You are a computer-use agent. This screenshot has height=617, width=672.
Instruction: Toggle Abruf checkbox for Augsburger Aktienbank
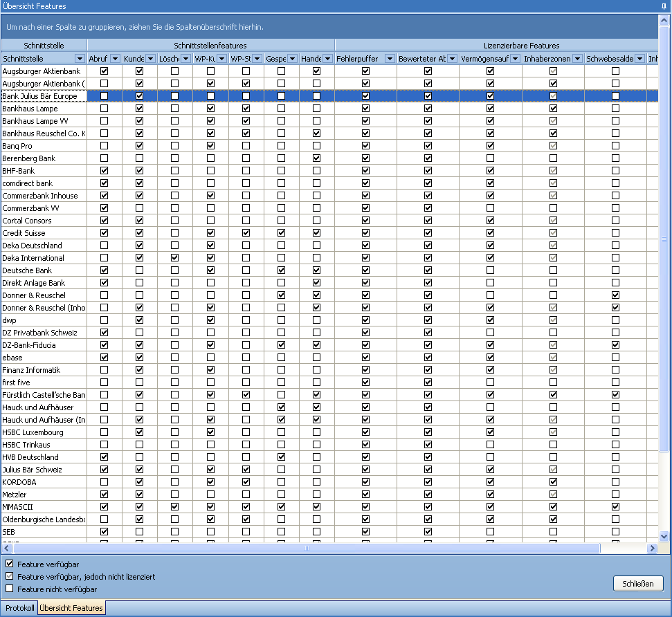105,71
